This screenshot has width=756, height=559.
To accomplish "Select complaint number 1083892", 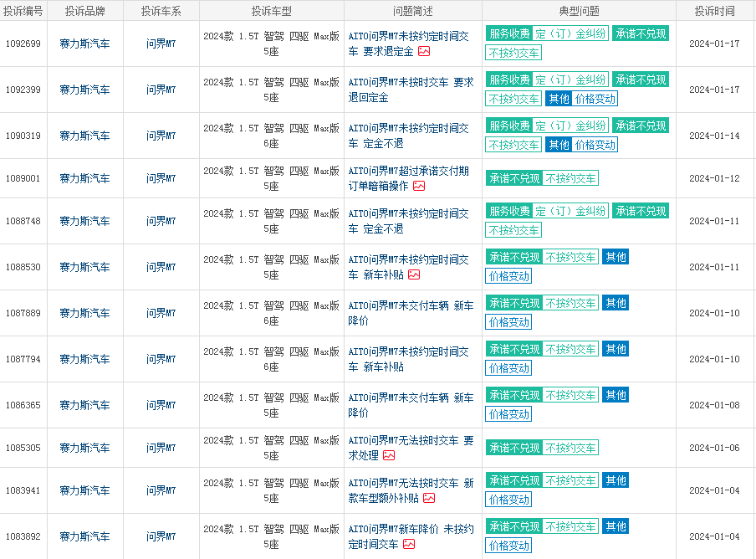I will (x=23, y=536).
